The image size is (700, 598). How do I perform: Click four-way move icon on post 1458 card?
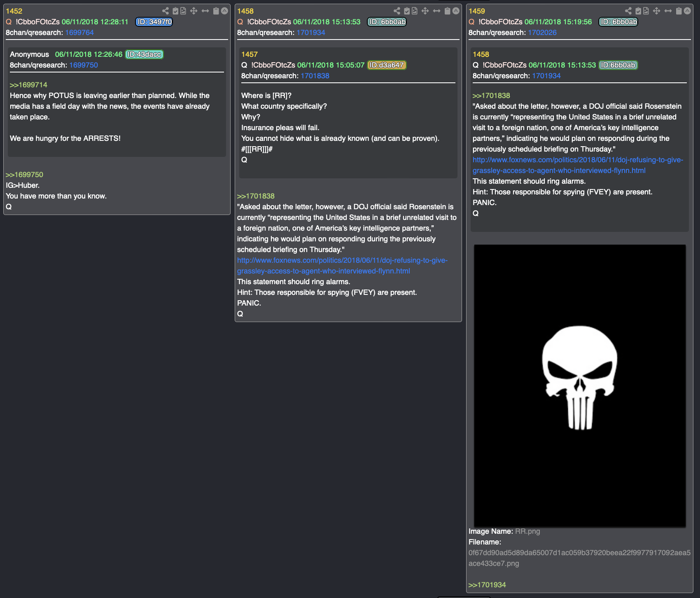425,11
